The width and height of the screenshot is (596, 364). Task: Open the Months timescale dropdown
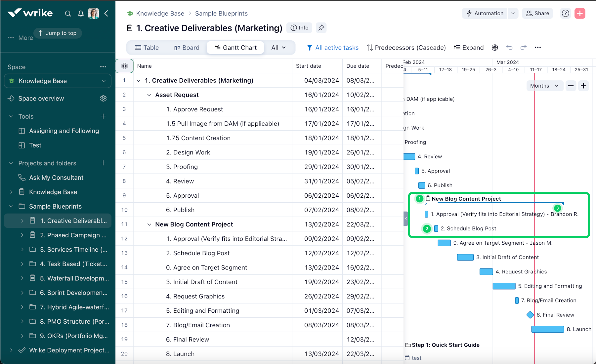point(544,86)
